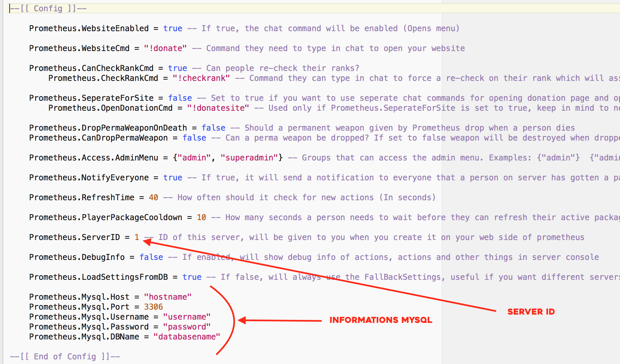Click 'true' value of CanCheckRankCmd
The image size is (620, 364).
point(177,68)
